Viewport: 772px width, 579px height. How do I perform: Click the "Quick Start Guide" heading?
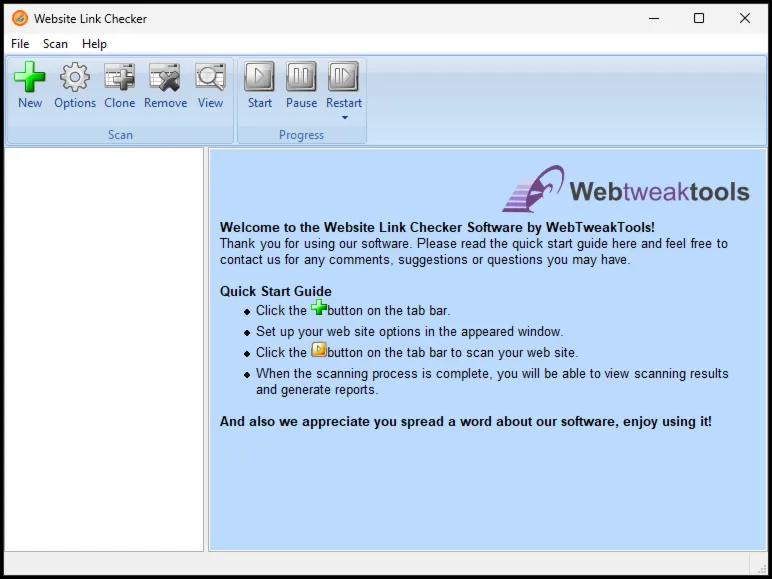point(276,291)
